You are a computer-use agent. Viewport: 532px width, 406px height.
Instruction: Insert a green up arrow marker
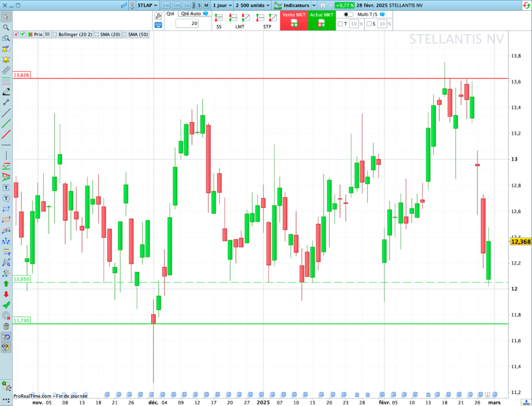point(6,283)
